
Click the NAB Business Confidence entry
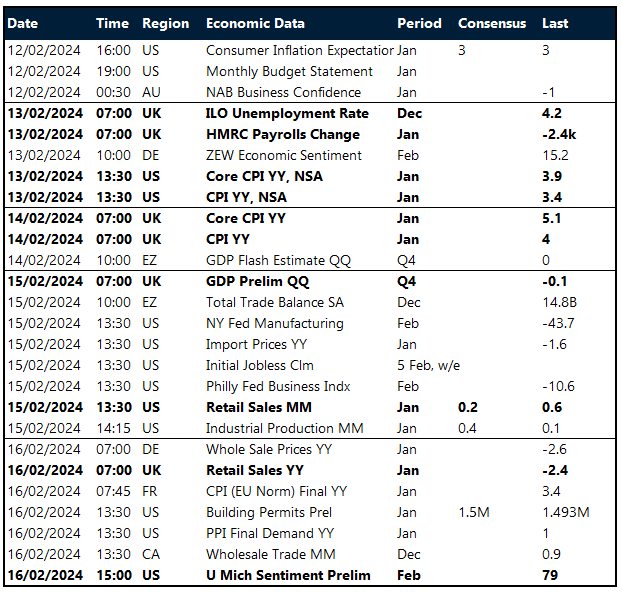[282, 92]
